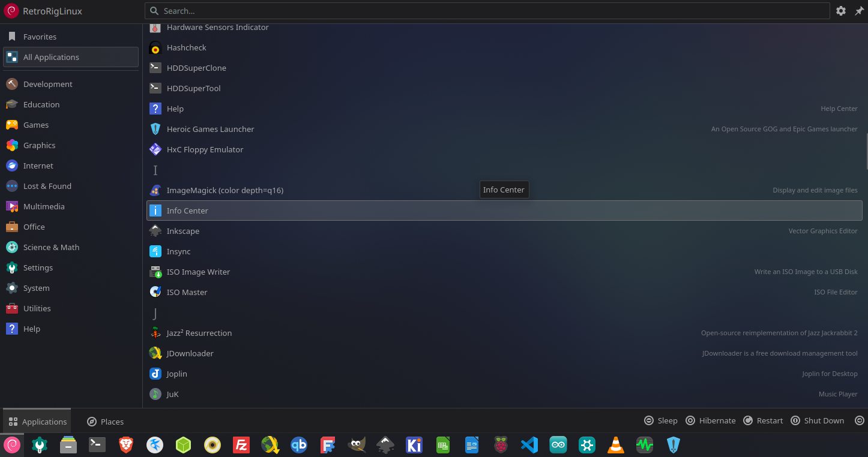Open Visual Studio Code from the taskbar
Viewport: 868px width, 457px height.
tap(529, 445)
